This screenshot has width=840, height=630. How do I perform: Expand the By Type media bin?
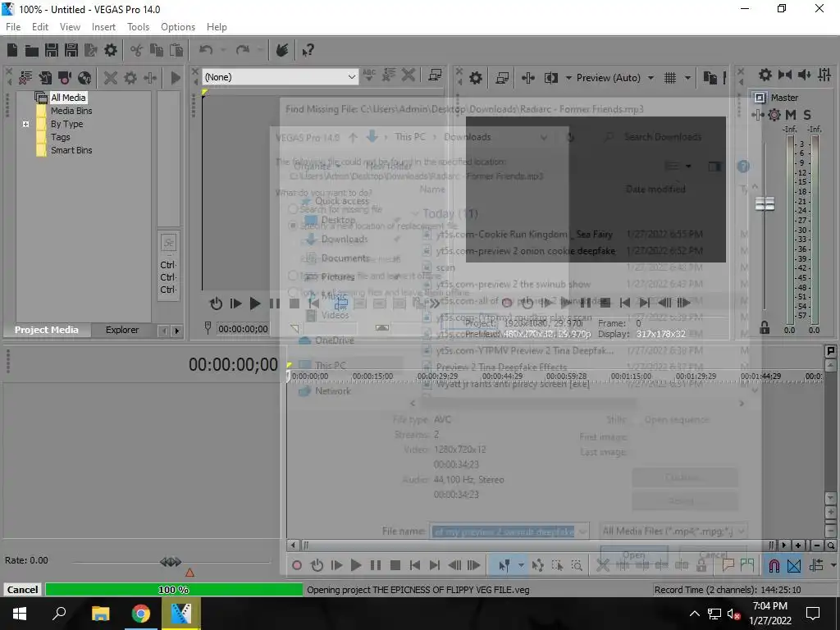click(25, 124)
